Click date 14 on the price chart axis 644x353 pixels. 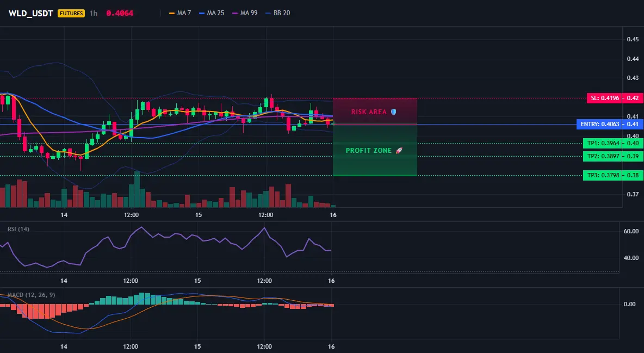[x=64, y=215]
